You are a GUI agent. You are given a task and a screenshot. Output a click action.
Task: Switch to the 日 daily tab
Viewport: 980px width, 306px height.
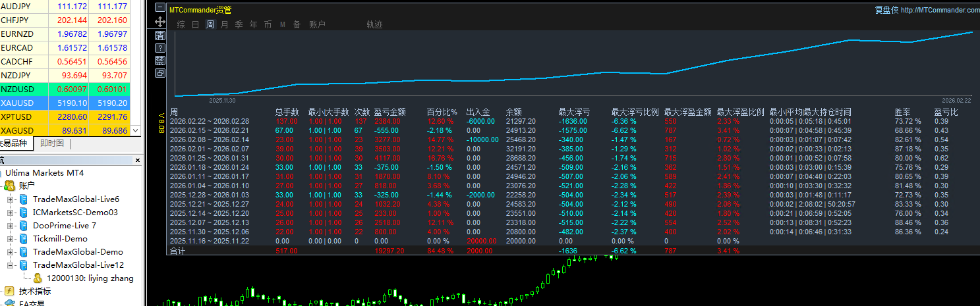(x=195, y=24)
